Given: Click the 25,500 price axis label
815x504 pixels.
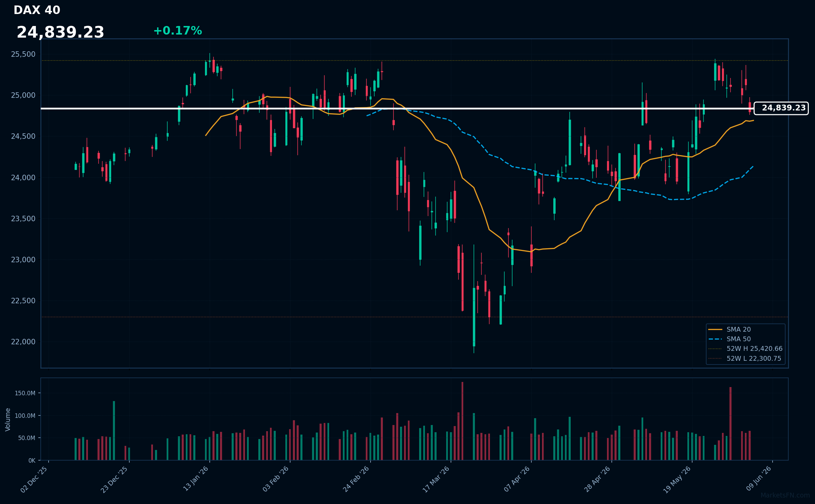Looking at the screenshot, I should click(23, 54).
